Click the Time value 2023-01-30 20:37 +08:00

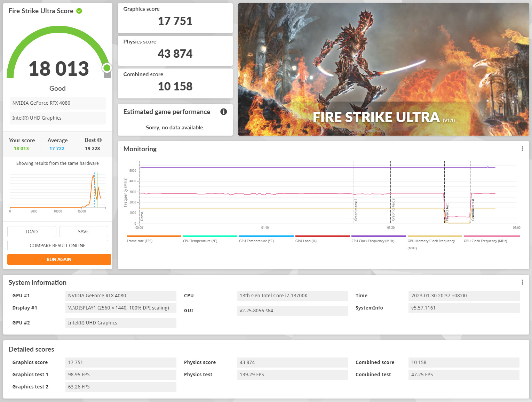click(x=464, y=296)
